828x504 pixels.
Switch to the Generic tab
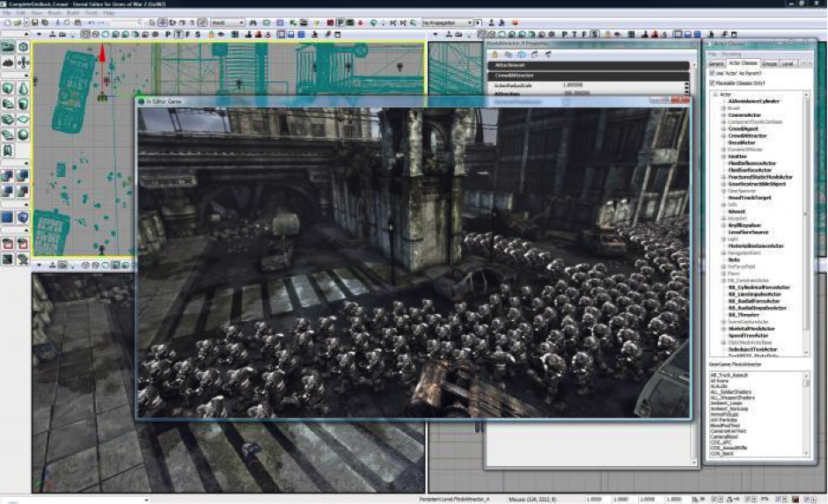click(x=716, y=63)
